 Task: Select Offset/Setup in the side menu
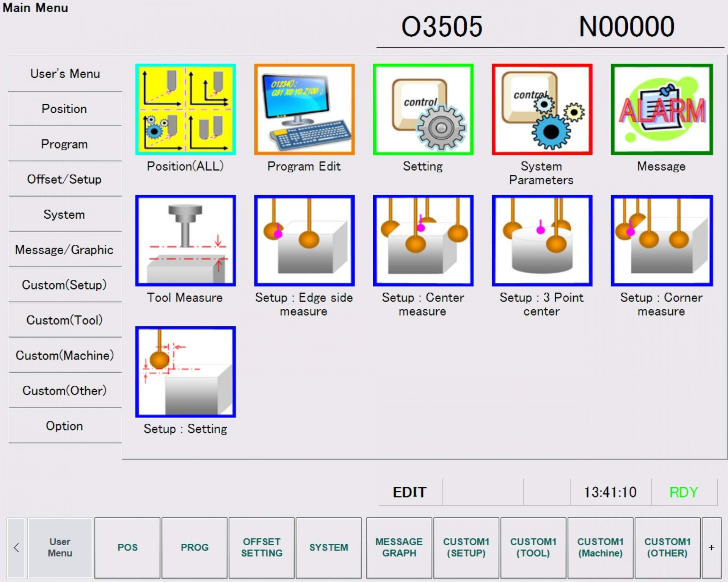click(64, 179)
